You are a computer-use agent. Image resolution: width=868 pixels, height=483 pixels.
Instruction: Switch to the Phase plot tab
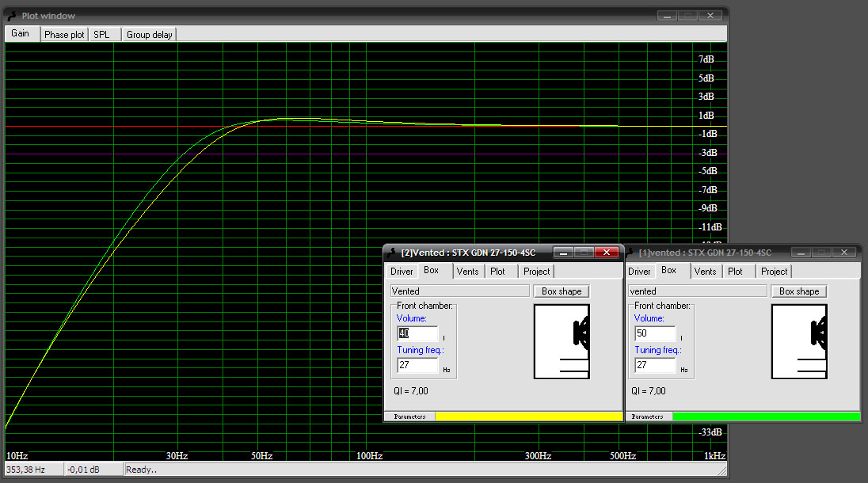tap(64, 35)
